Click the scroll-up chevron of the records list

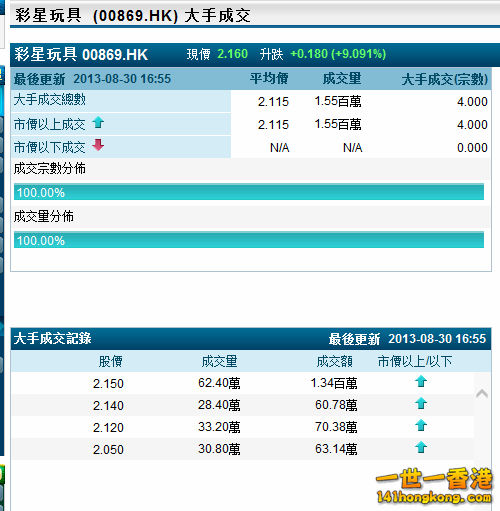pyautogui.click(x=482, y=394)
